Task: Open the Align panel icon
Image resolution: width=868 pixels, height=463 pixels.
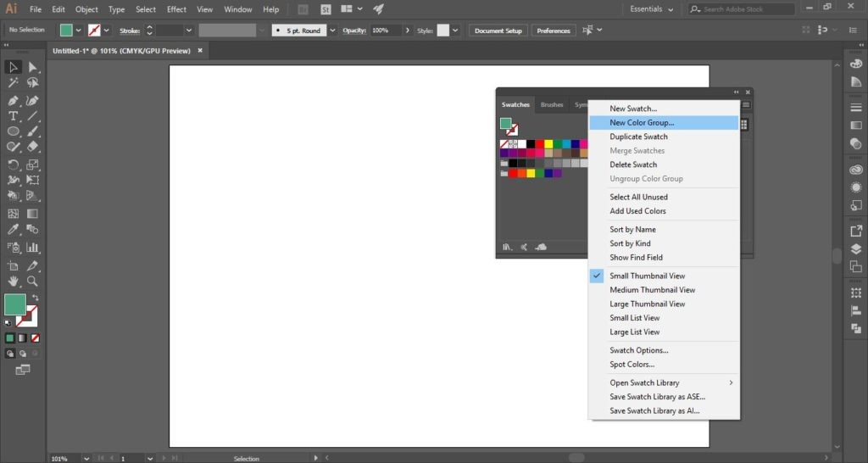Action: (x=856, y=311)
